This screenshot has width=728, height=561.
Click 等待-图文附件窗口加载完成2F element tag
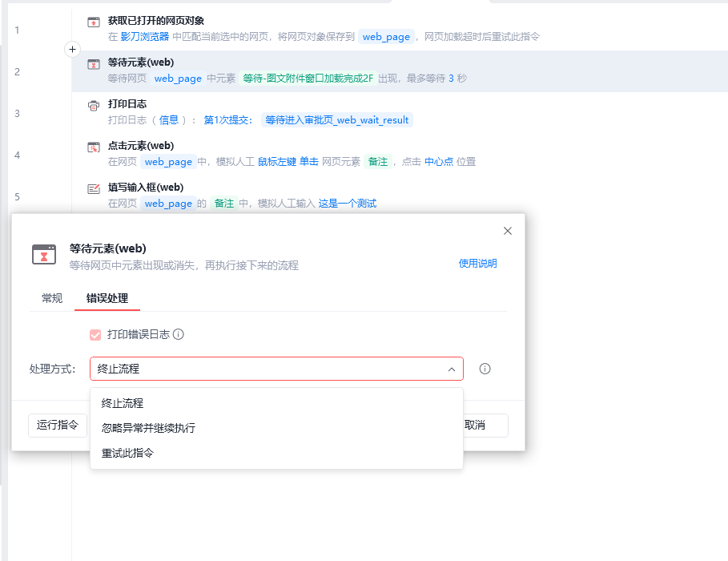coord(308,79)
